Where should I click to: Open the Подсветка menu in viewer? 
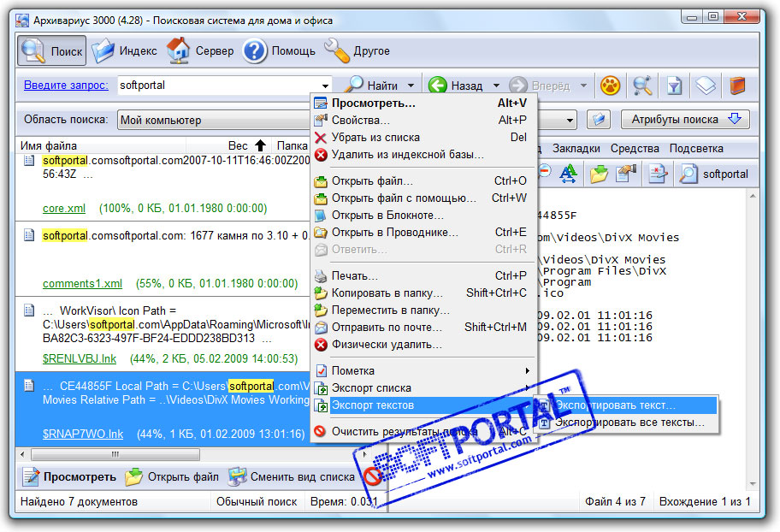[696, 148]
